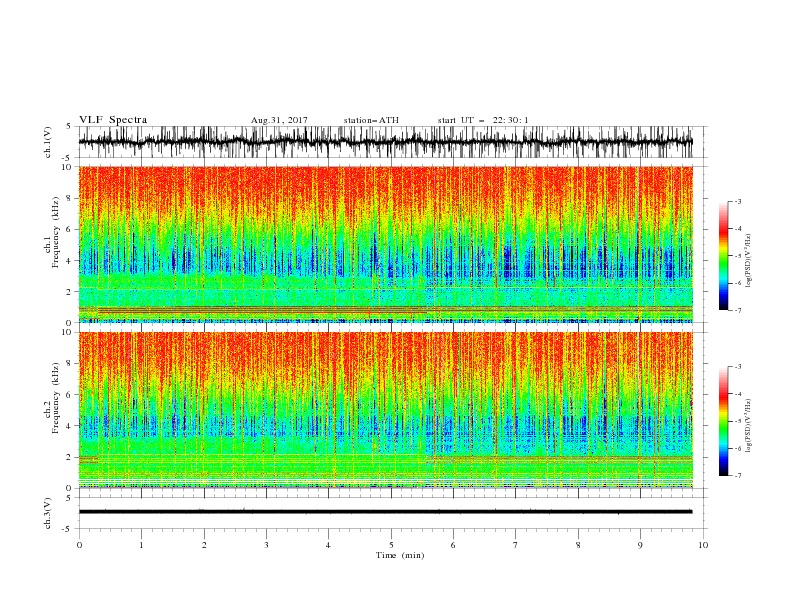Select the "start UT = 22:30:1" header text
Viewport: 792px width, 612px height.
(483, 120)
